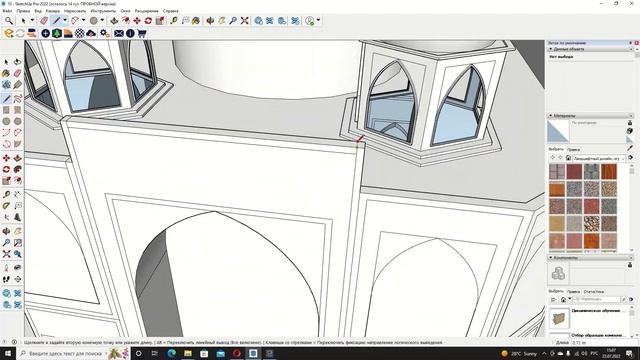Open Opera browser from taskbar
This screenshot has height=360, width=640.
tap(237, 353)
